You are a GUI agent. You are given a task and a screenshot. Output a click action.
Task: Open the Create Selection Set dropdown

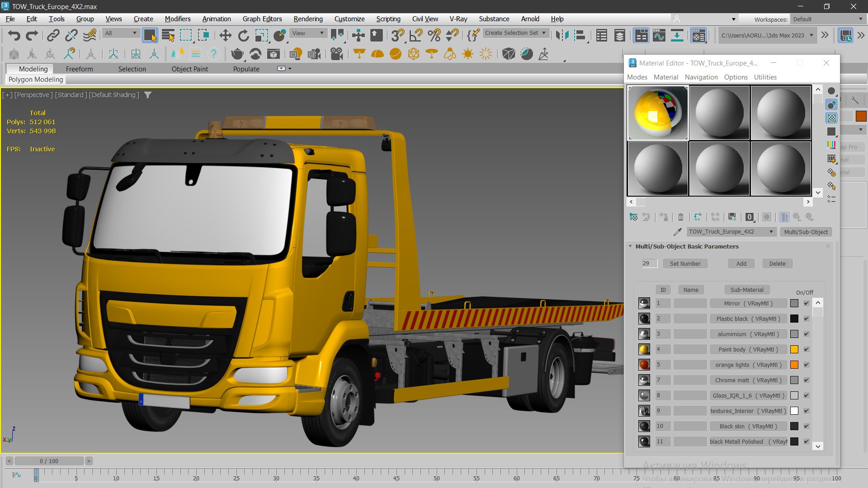[x=516, y=33]
